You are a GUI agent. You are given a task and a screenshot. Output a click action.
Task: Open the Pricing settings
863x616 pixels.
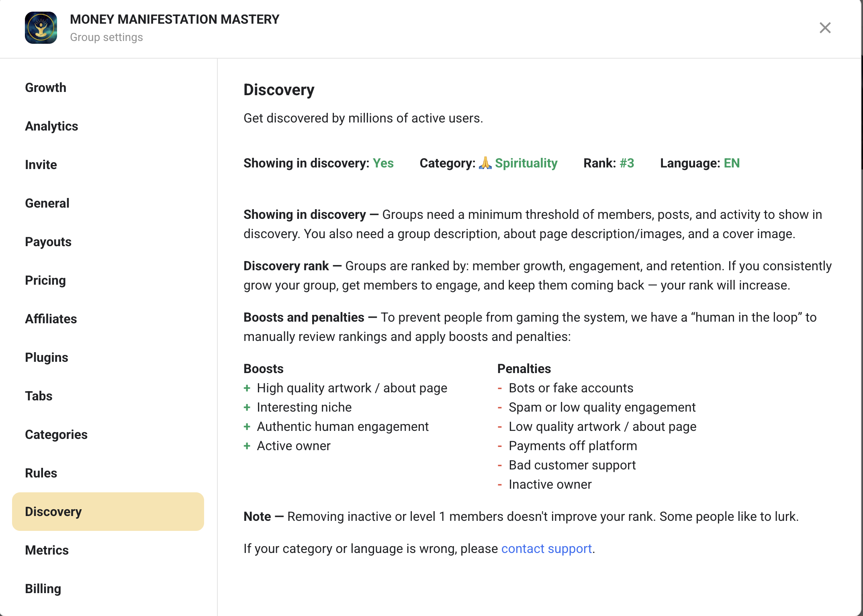coord(45,280)
